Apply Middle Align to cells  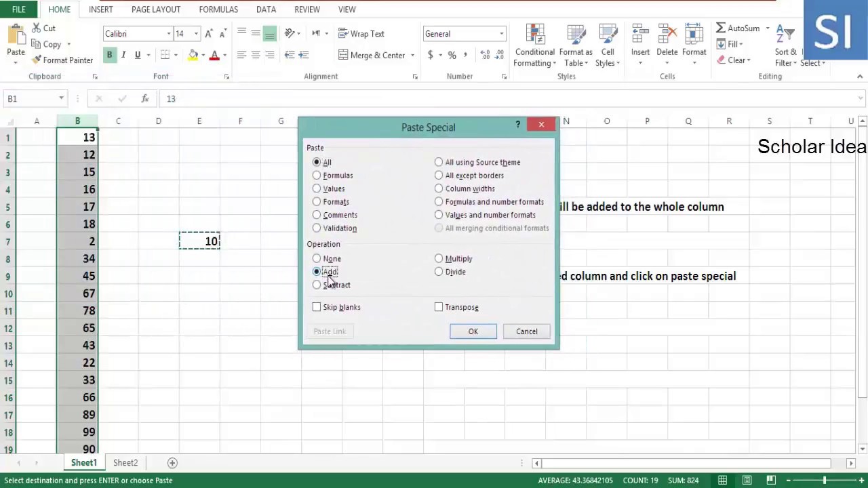[256, 33]
